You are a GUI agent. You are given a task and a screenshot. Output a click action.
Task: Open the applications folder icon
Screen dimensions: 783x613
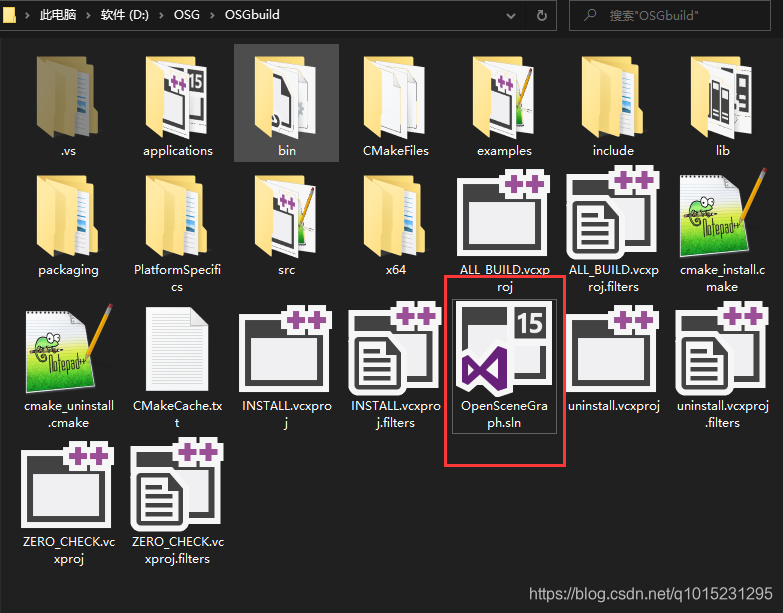177,97
